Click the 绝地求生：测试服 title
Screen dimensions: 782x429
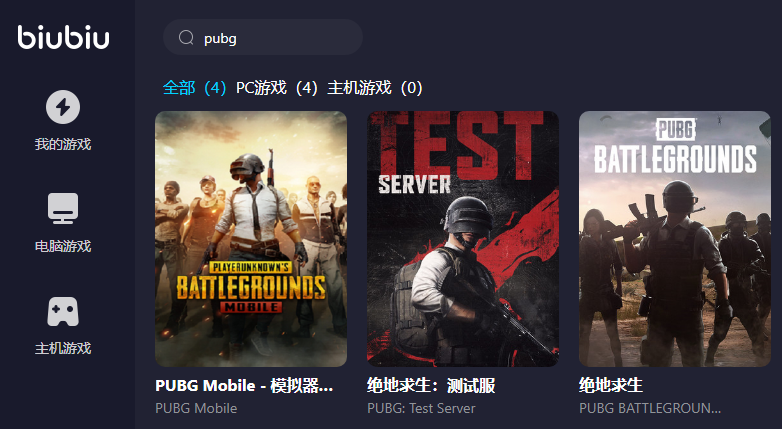431,386
